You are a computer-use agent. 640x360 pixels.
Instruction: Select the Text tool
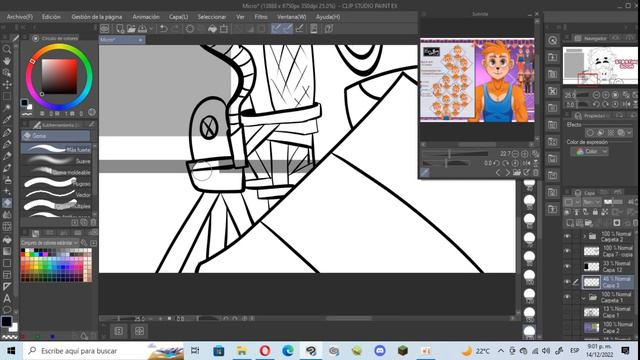point(7,298)
